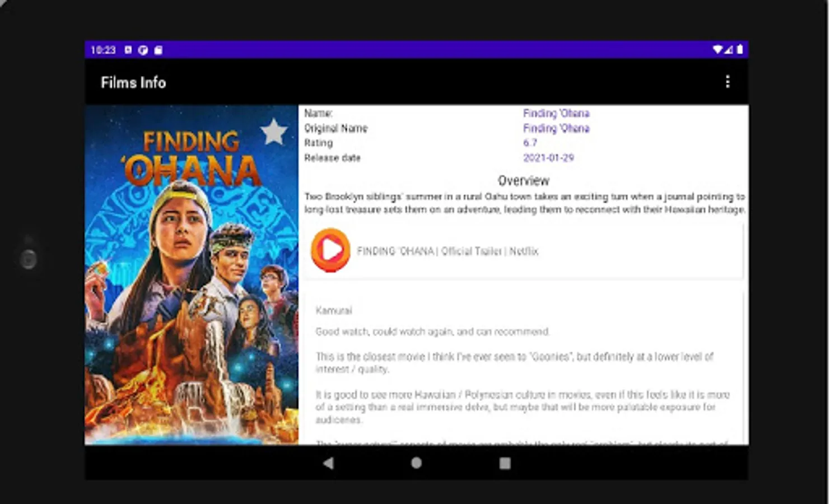Click the overview text about Brooklyn siblings
Viewport: 830px width, 504px height.
pos(524,203)
